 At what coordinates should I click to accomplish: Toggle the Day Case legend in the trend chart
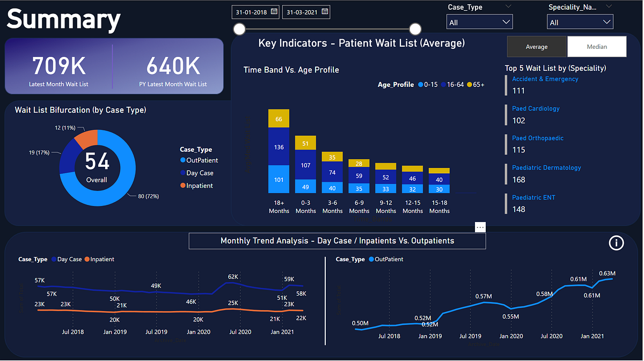[66, 259]
